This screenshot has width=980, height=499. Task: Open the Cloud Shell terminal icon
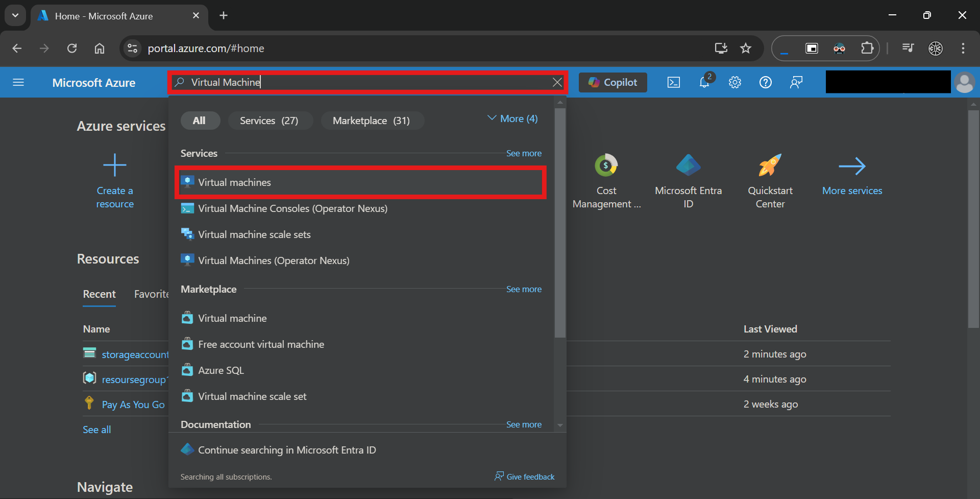674,82
